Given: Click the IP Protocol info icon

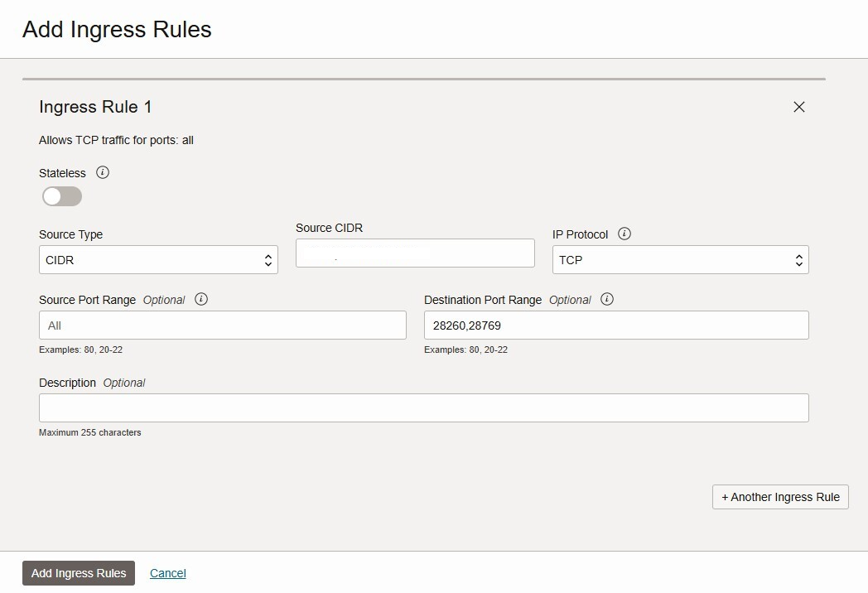Looking at the screenshot, I should point(624,234).
